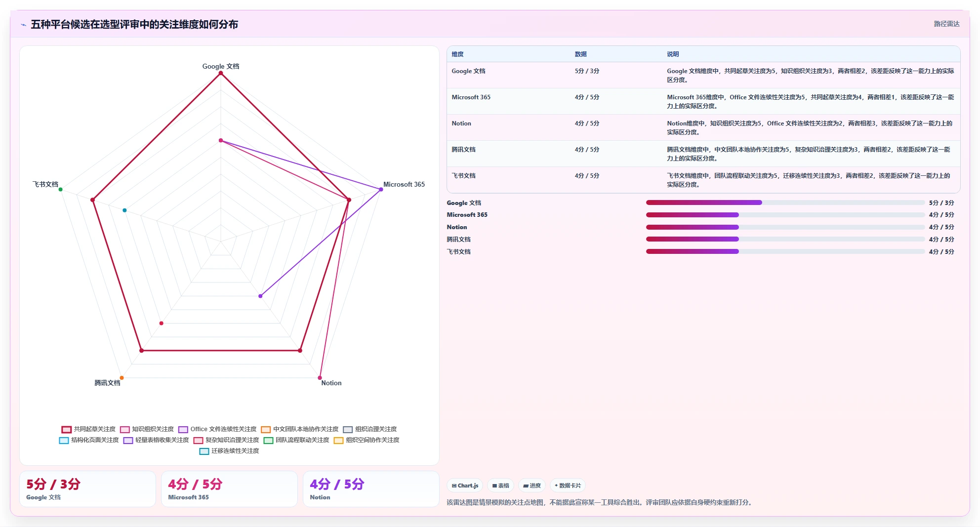Click the 飞书文档 axis label on radar

(x=45, y=184)
